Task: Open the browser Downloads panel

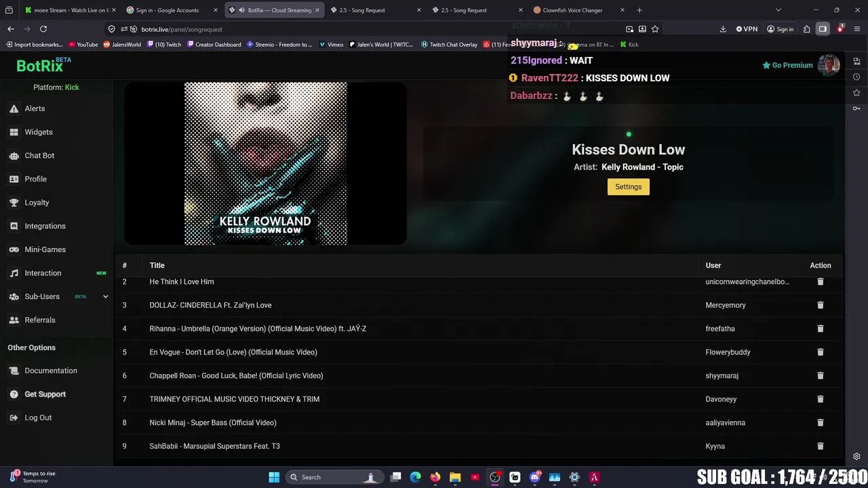Action: click(723, 29)
